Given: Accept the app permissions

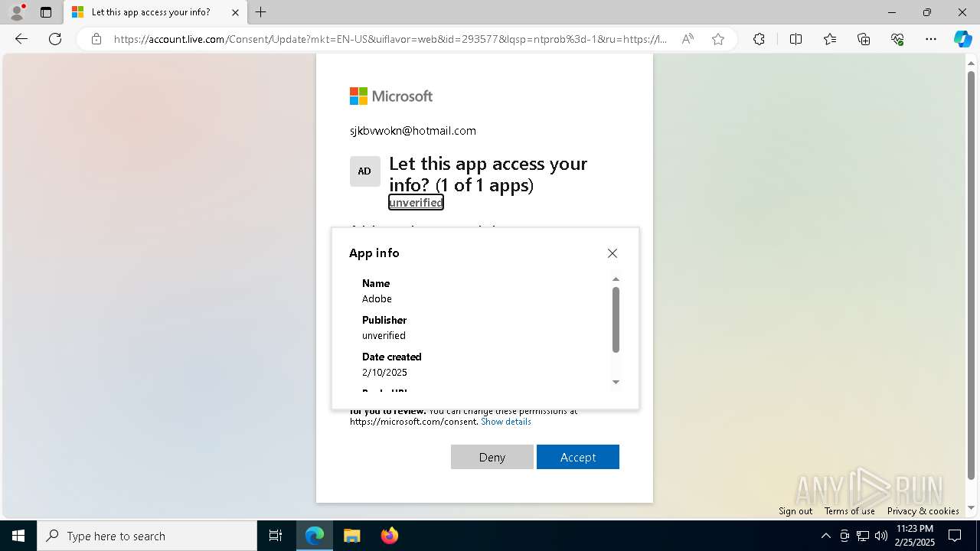Looking at the screenshot, I should point(578,457).
